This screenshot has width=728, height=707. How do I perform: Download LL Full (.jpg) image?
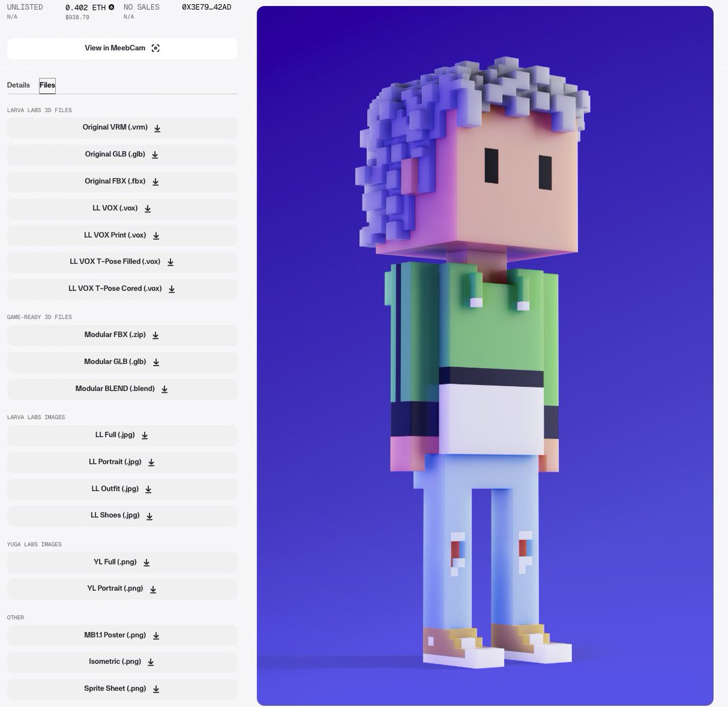pos(122,435)
